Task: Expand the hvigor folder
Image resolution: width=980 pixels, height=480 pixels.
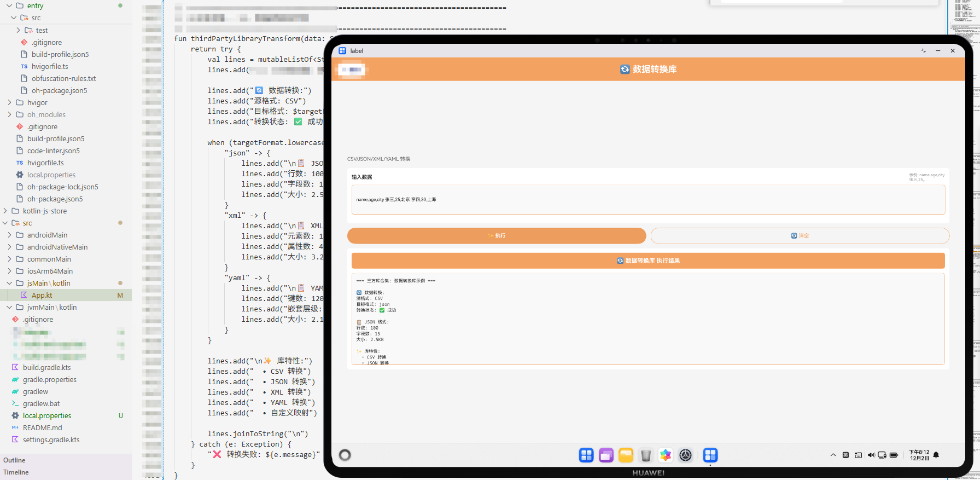Action: tap(9, 102)
